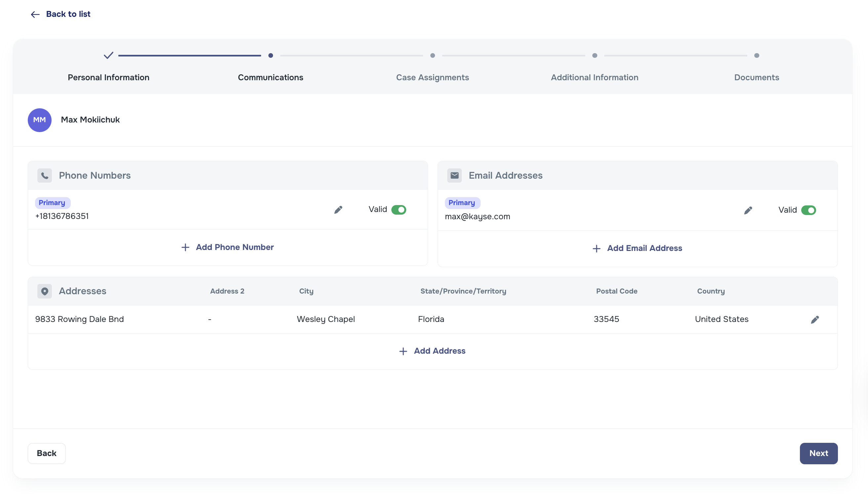The height and width of the screenshot is (494, 868).
Task: Click the envelope icon in Email Addresses header
Action: (454, 175)
